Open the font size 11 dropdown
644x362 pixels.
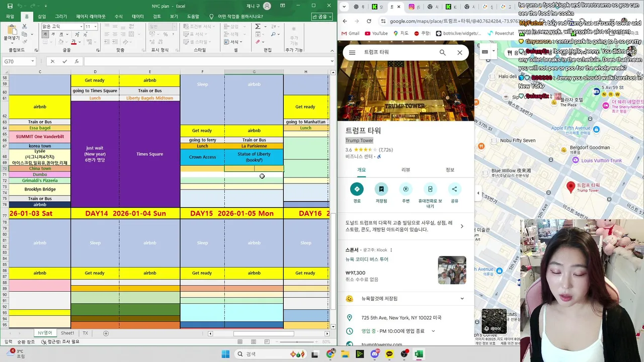pyautogui.click(x=95, y=27)
